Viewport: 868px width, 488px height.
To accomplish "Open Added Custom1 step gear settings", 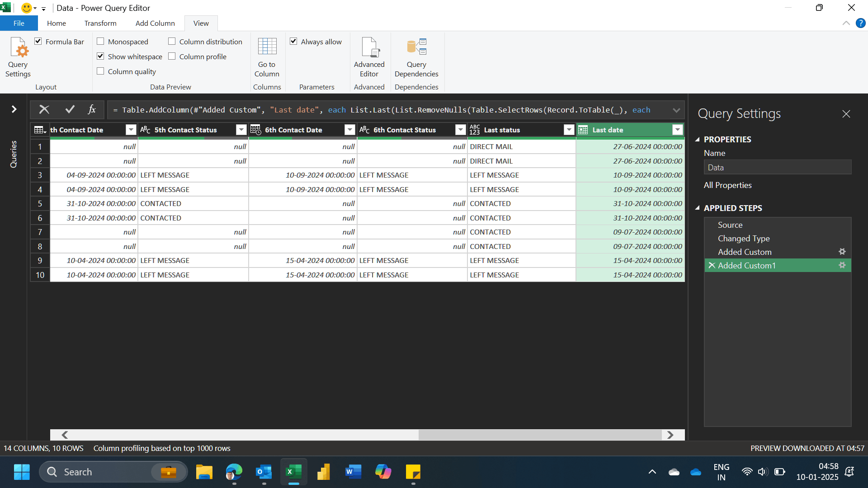I will (842, 265).
